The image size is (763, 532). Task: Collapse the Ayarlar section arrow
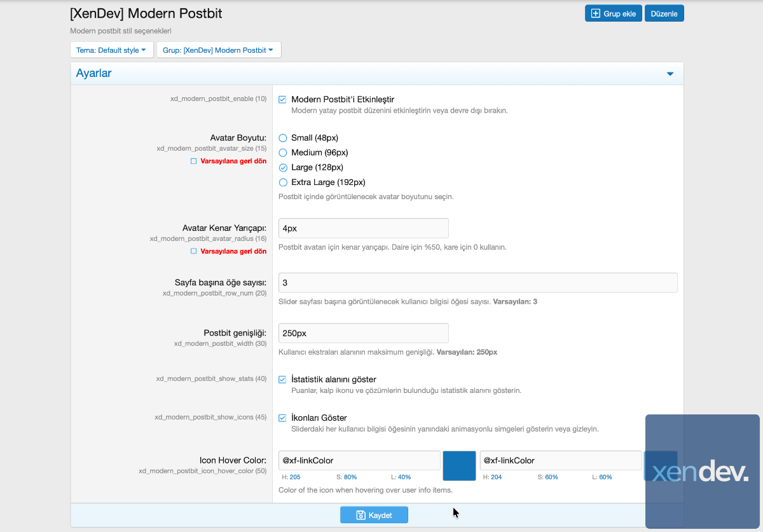coord(670,74)
